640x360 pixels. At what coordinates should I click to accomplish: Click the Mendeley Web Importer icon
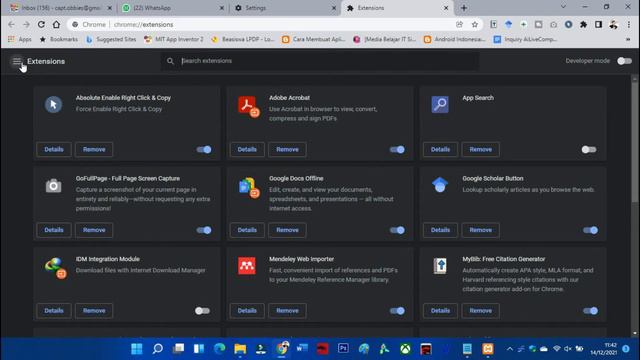(247, 266)
